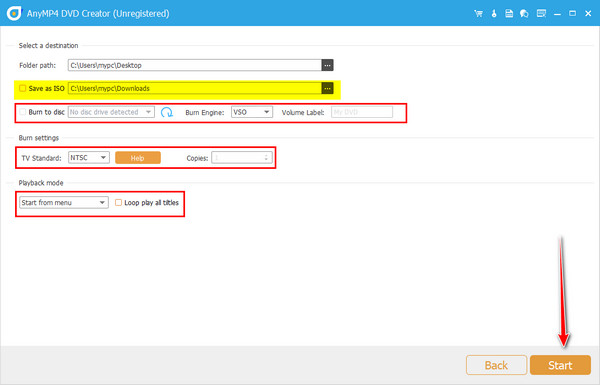Click the register key icon

pyautogui.click(x=494, y=14)
